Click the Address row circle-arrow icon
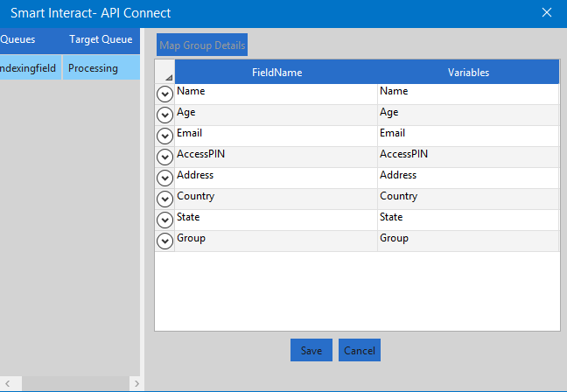 pos(164,178)
